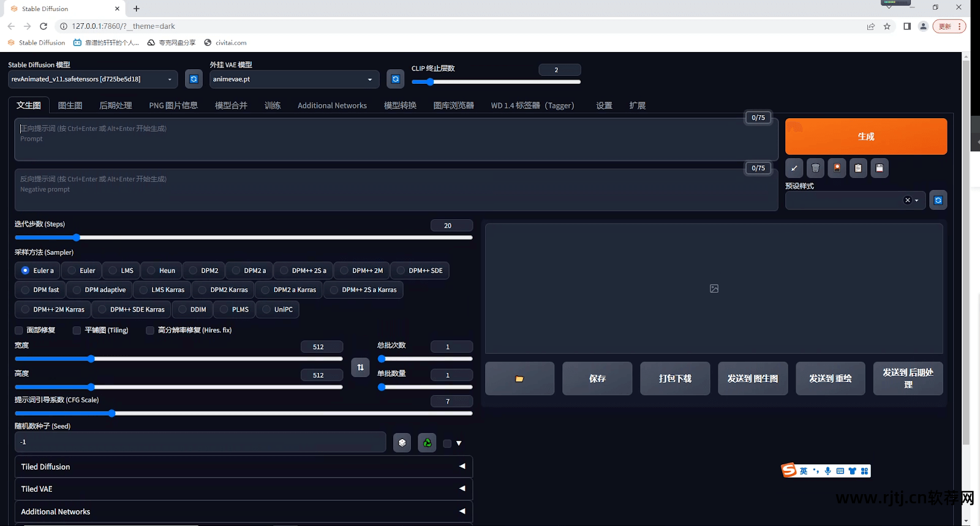Screen dimensions: 980x526
Task: Expand Tiled Diffusion section
Action: [x=244, y=467]
